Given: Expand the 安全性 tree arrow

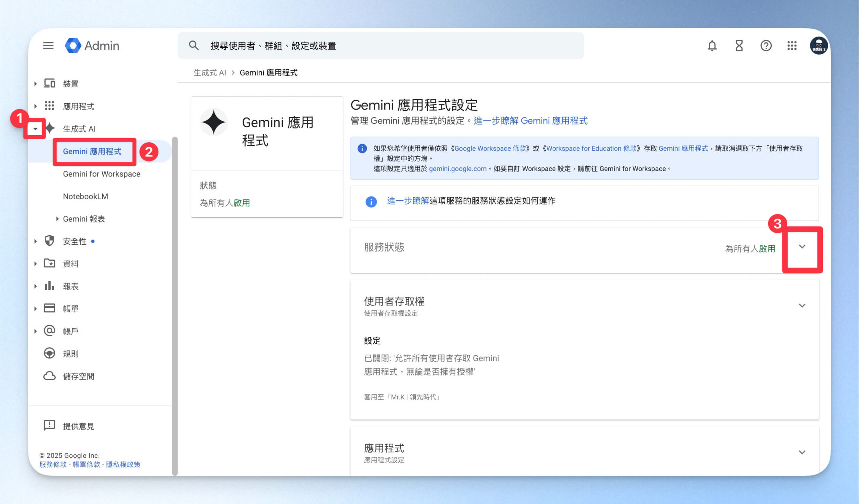Looking at the screenshot, I should [36, 241].
